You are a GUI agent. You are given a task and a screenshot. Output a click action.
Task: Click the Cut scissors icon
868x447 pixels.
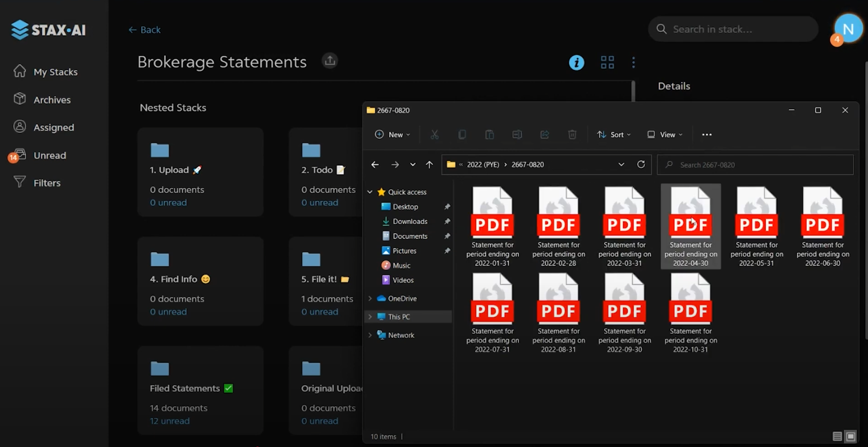434,135
